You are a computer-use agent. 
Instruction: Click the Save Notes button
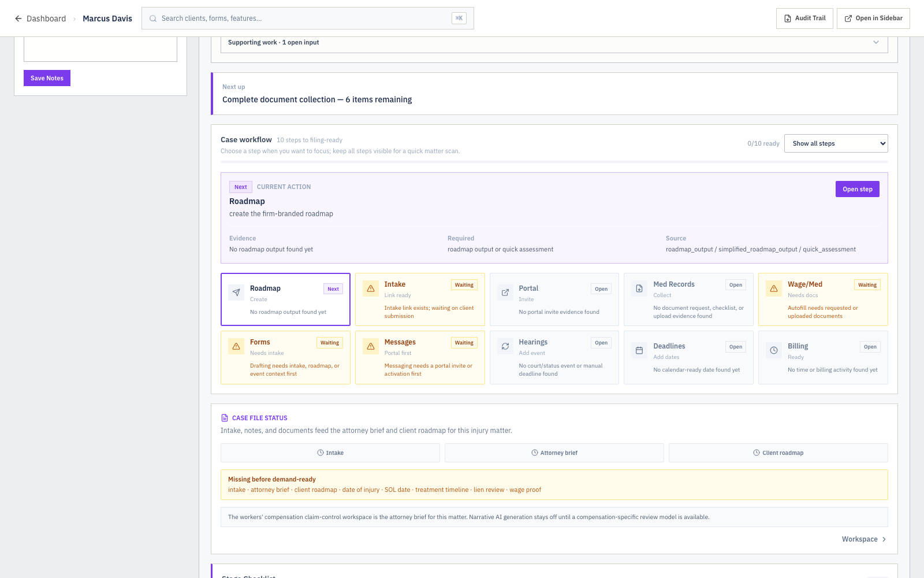(x=47, y=78)
